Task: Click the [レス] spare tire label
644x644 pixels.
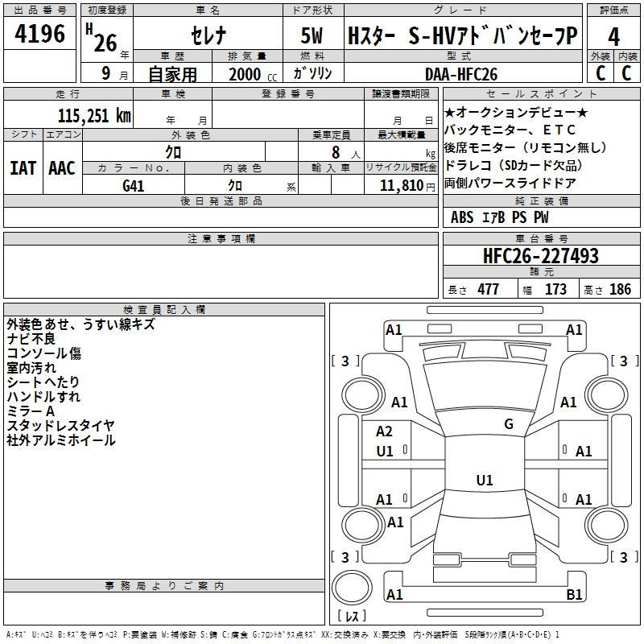Action: click(x=352, y=615)
